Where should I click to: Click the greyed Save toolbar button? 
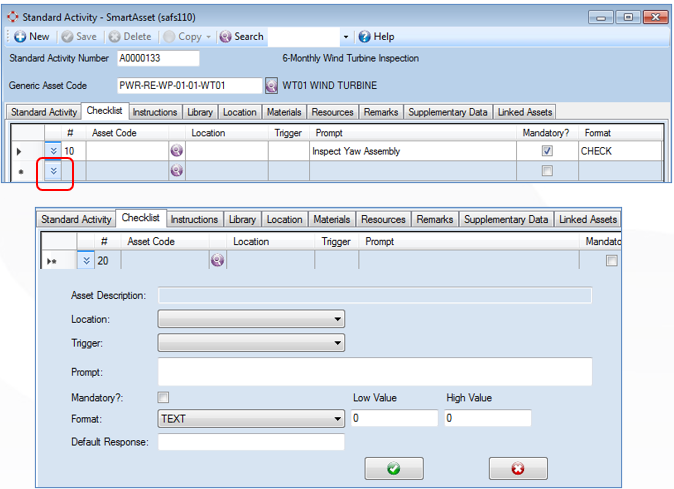pyautogui.click(x=79, y=37)
